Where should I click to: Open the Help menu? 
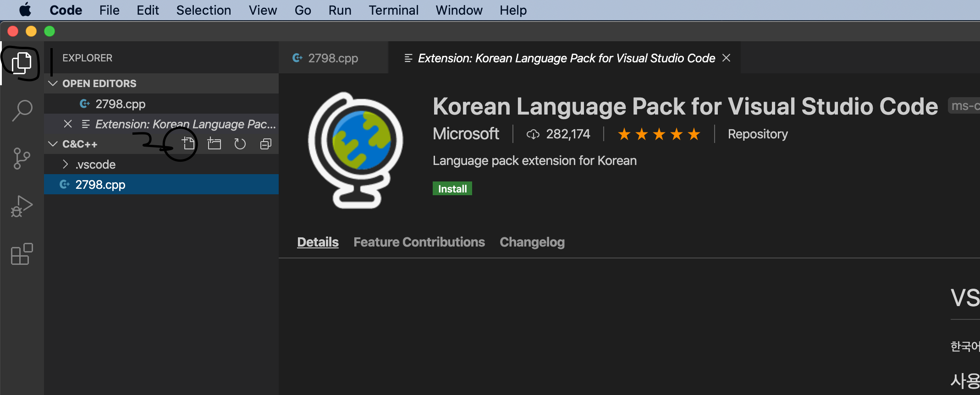(x=513, y=10)
